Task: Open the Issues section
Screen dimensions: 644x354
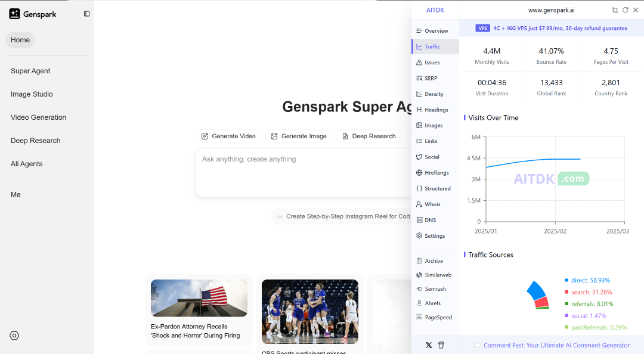Action: click(435, 63)
